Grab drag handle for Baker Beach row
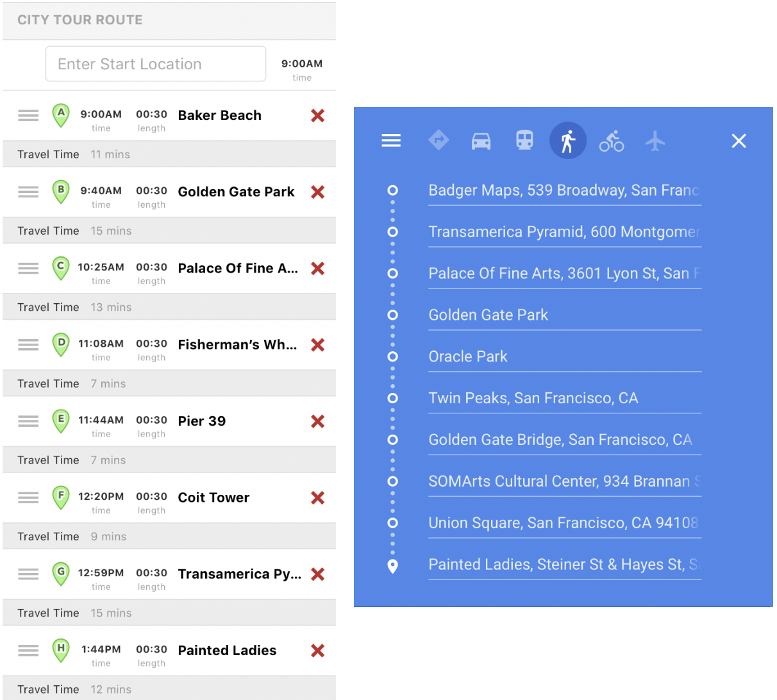The height and width of the screenshot is (700, 777). 28,115
